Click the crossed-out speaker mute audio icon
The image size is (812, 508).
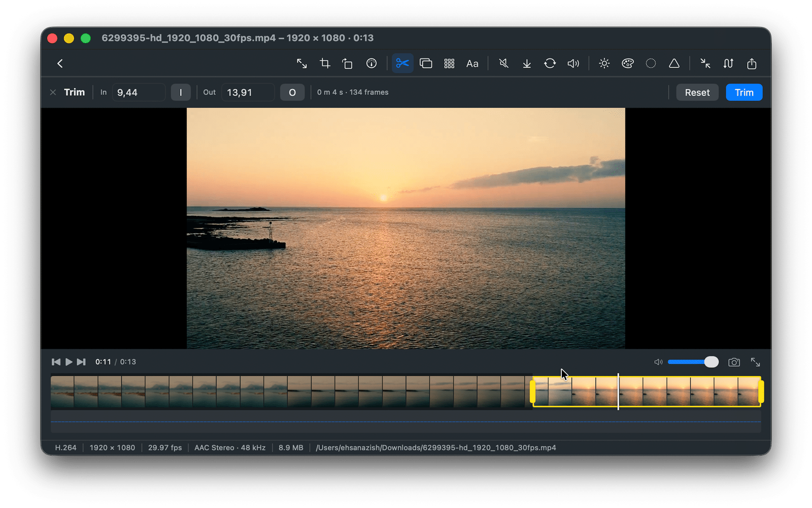pos(503,63)
